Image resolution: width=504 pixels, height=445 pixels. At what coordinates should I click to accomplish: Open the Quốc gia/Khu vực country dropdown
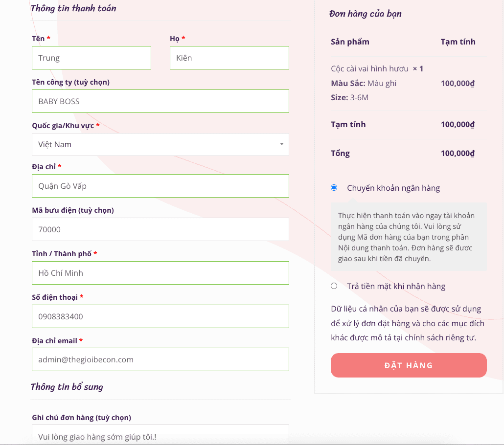pyautogui.click(x=160, y=144)
